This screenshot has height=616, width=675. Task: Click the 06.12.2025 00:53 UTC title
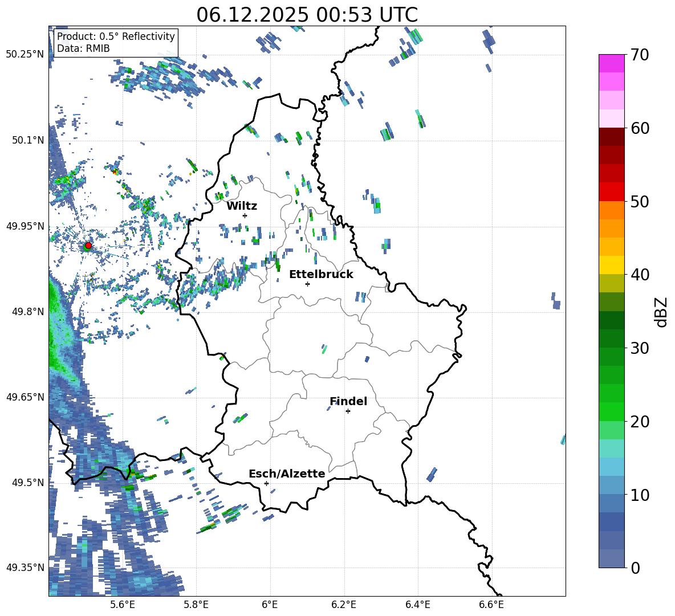[x=307, y=15]
